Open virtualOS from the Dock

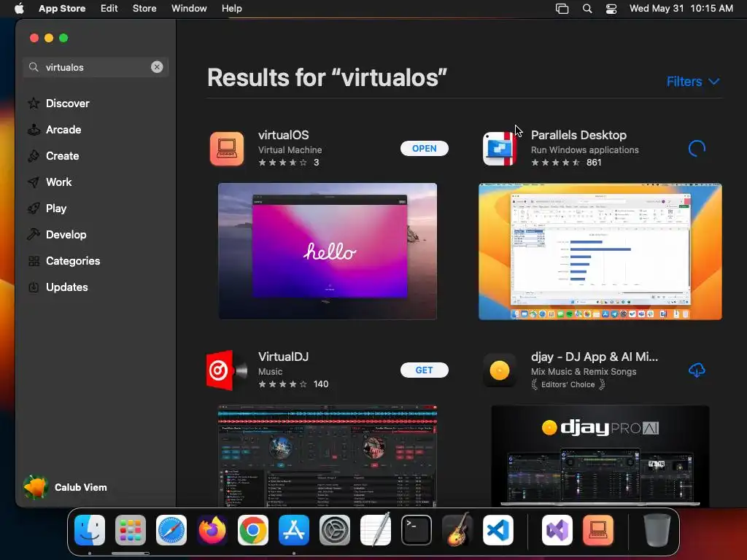(598, 530)
